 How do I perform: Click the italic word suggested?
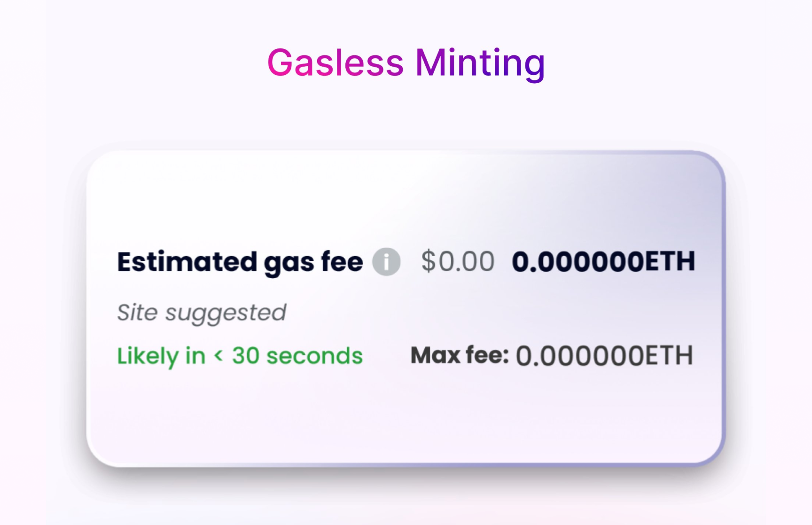(226, 313)
